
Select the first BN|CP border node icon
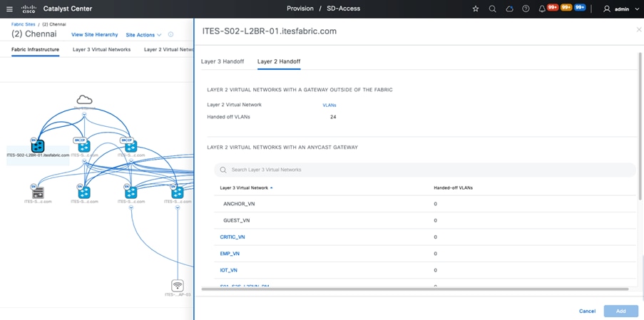coord(83,146)
